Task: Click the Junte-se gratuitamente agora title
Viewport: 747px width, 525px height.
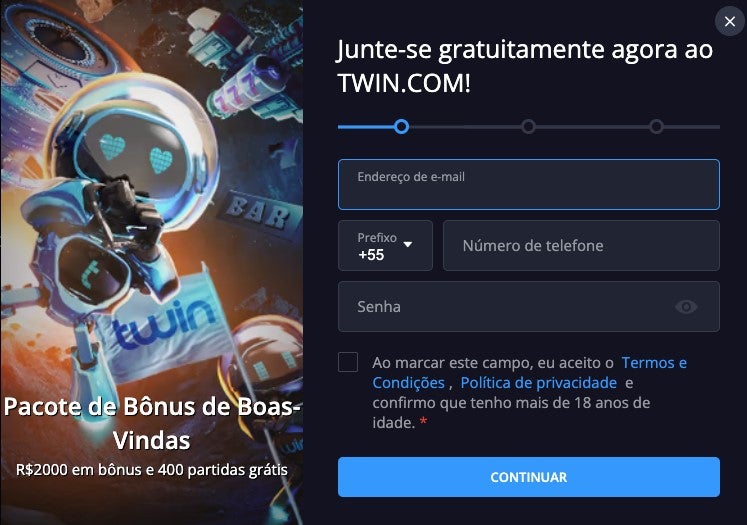Action: pyautogui.click(x=525, y=66)
